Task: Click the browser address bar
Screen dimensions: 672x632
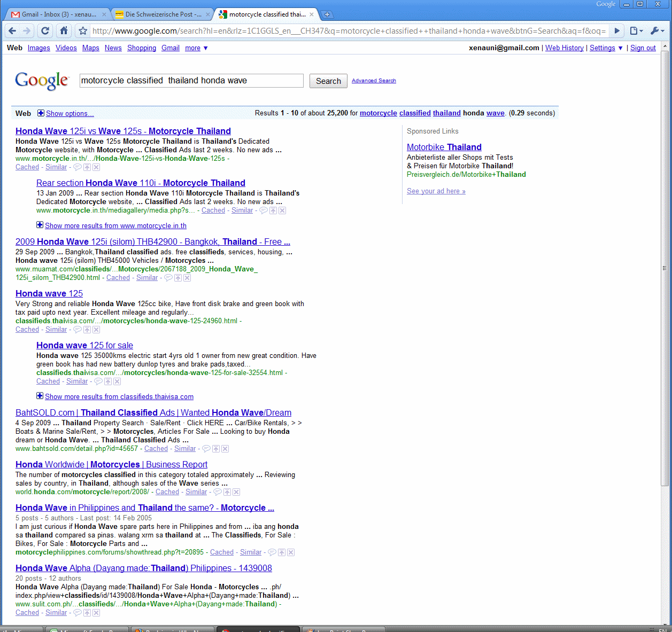Action: click(349, 31)
